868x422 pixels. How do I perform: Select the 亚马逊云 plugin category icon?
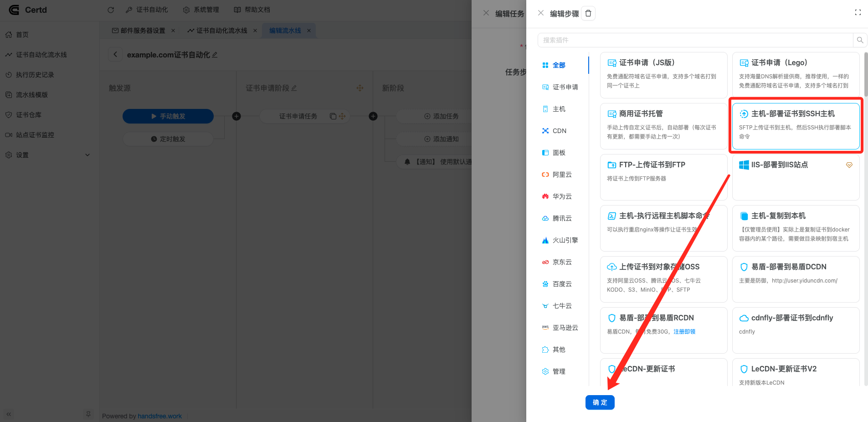pos(545,327)
